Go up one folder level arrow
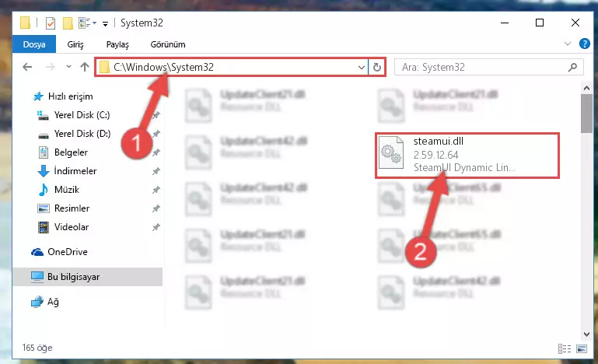Image resolution: width=598 pixels, height=364 pixels. [x=85, y=67]
